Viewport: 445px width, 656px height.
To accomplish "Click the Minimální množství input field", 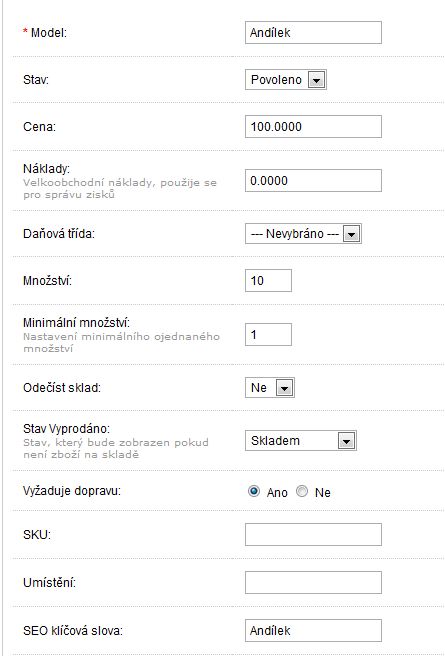I will click(x=268, y=334).
